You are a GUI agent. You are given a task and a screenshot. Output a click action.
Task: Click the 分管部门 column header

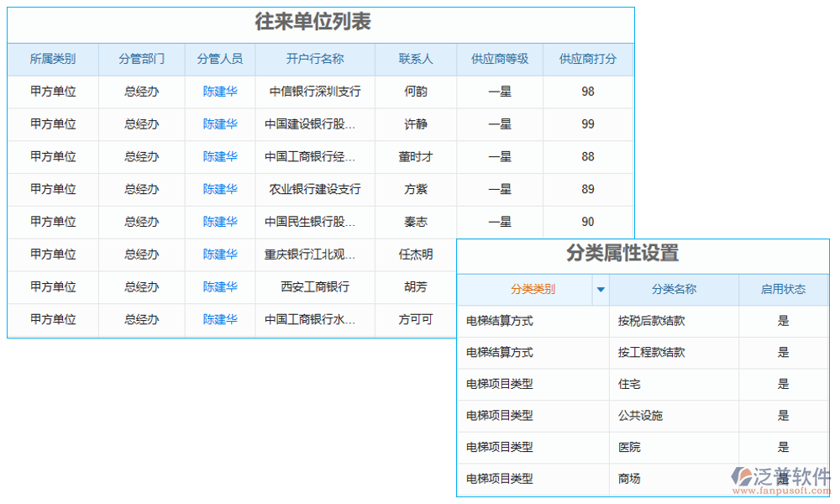tap(141, 59)
